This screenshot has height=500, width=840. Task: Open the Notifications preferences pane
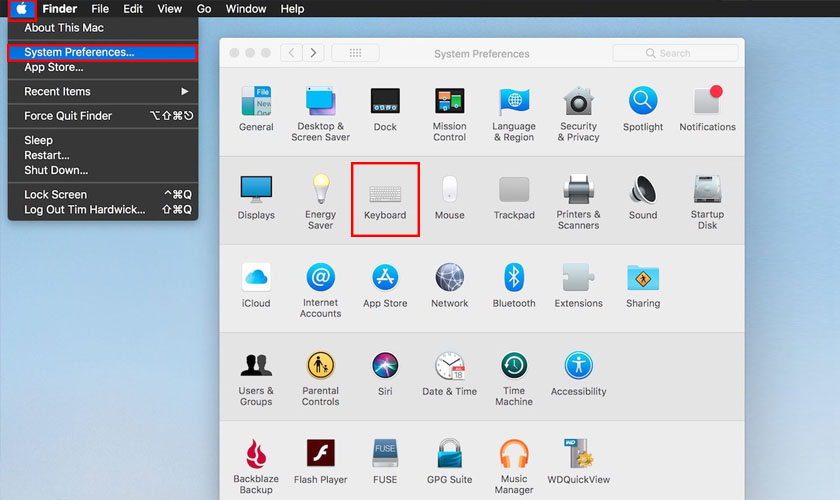click(707, 109)
